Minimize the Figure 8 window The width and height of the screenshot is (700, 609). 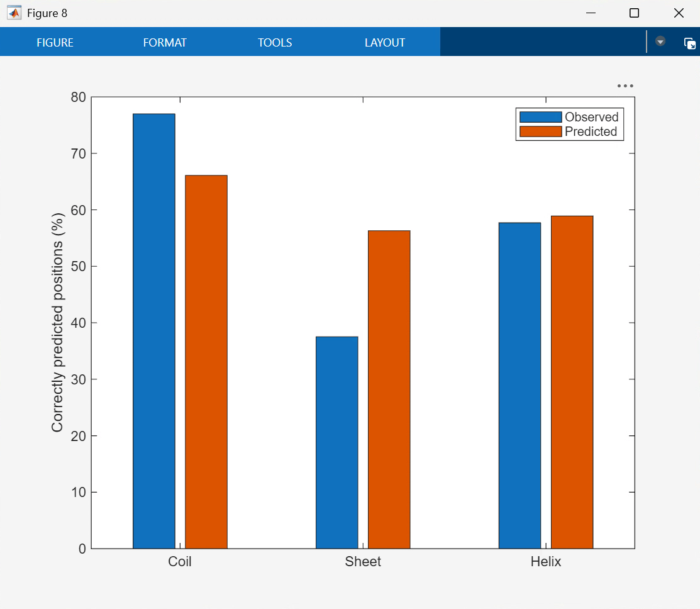tap(590, 13)
